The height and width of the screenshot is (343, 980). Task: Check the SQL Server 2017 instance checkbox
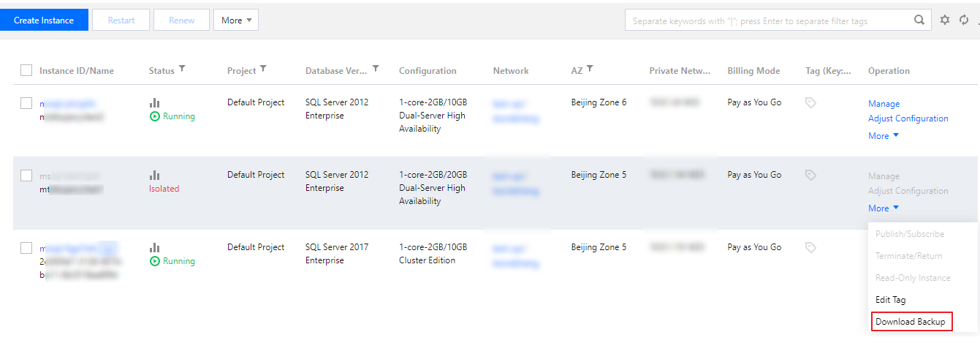[26, 248]
